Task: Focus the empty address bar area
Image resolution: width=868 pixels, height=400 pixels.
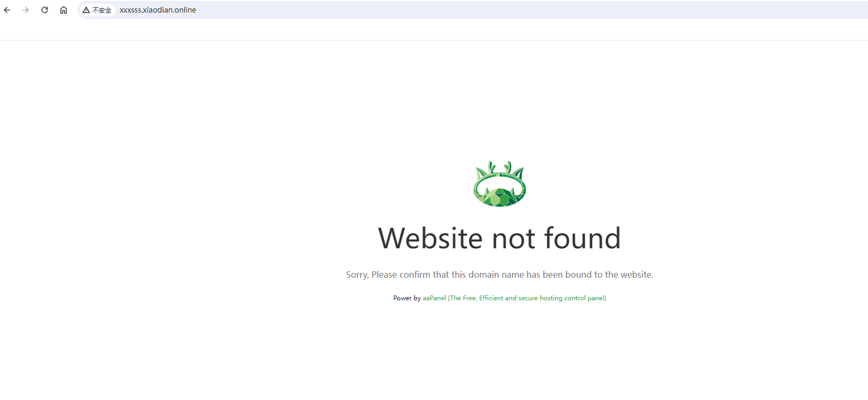Action: pos(525,10)
